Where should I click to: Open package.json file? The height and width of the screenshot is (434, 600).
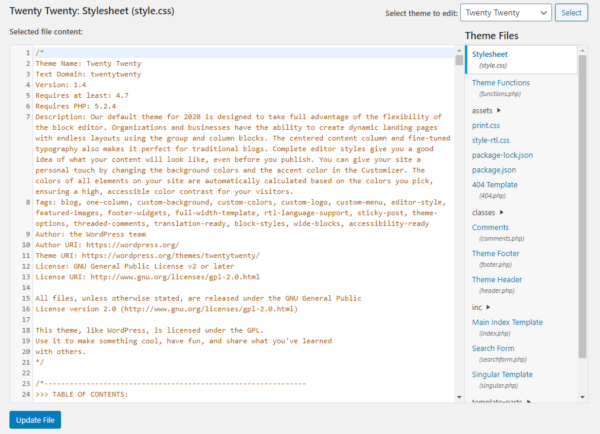click(x=494, y=171)
